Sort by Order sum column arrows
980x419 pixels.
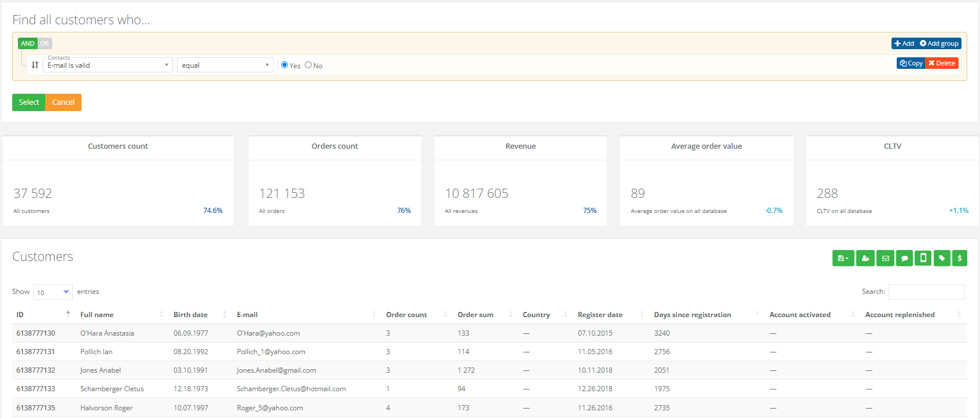pyautogui.click(x=511, y=314)
